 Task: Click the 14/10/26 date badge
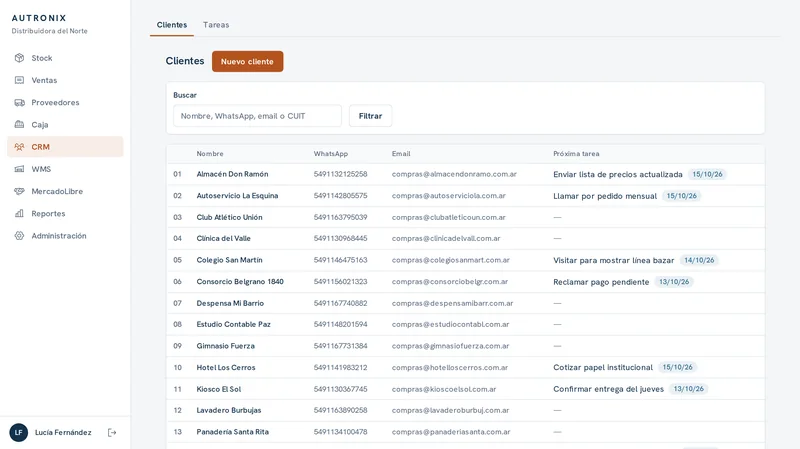pos(699,260)
